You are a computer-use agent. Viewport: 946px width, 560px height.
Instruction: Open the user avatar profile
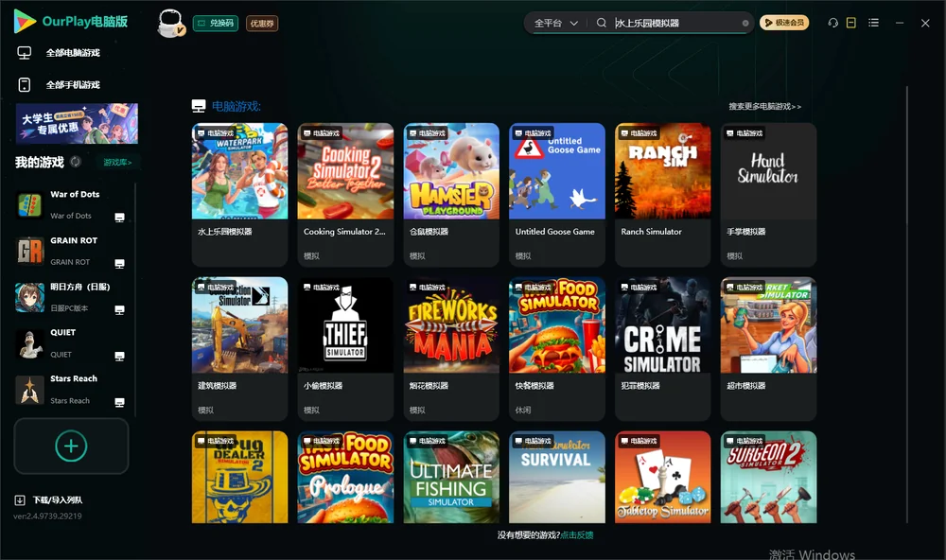coord(170,23)
